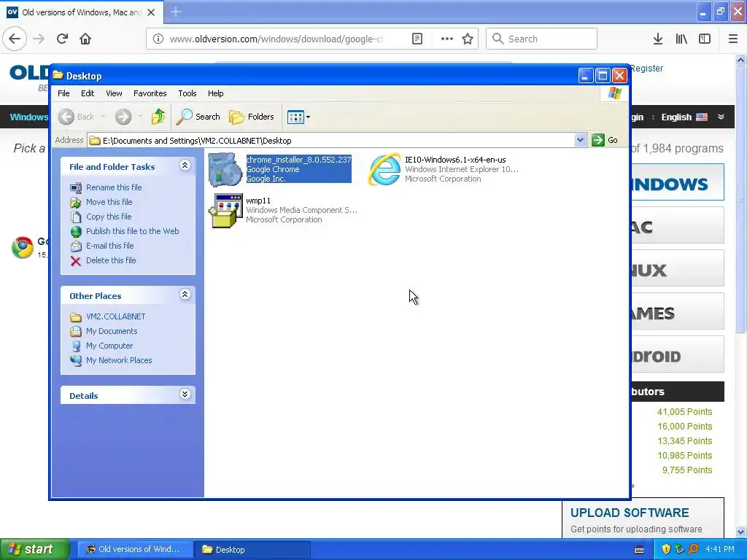Open the Views dropdown icon in toolbar
Viewport: 747px width, 560px height.
coord(298,117)
